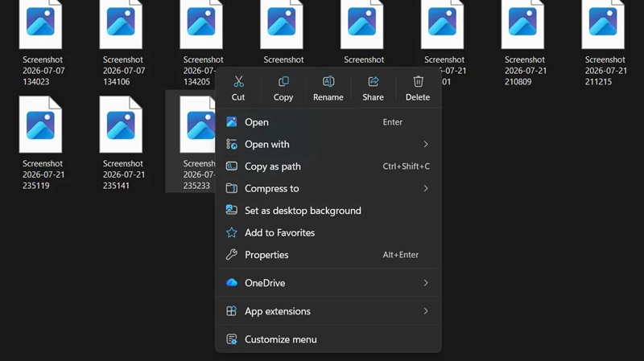Click the Properties wrench icon
644x361 pixels.
click(232, 255)
